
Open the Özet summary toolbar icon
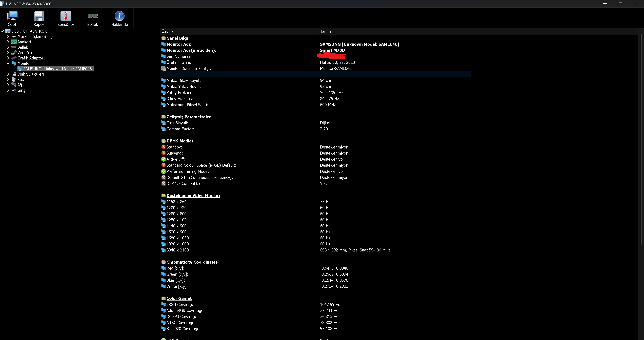(12, 16)
